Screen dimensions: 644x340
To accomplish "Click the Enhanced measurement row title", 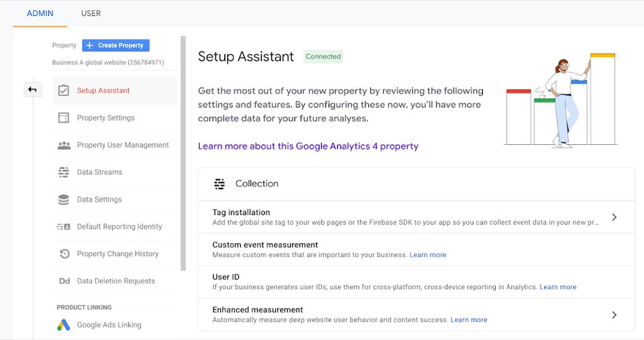I will [x=258, y=310].
